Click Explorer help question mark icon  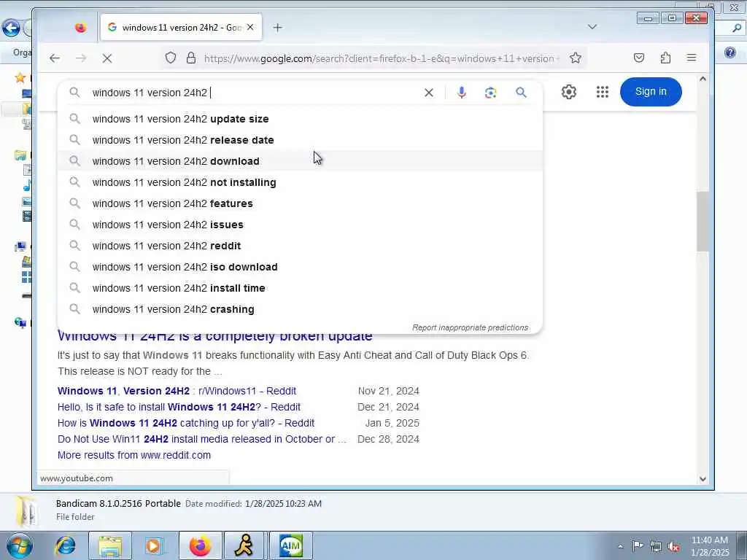pos(729,52)
